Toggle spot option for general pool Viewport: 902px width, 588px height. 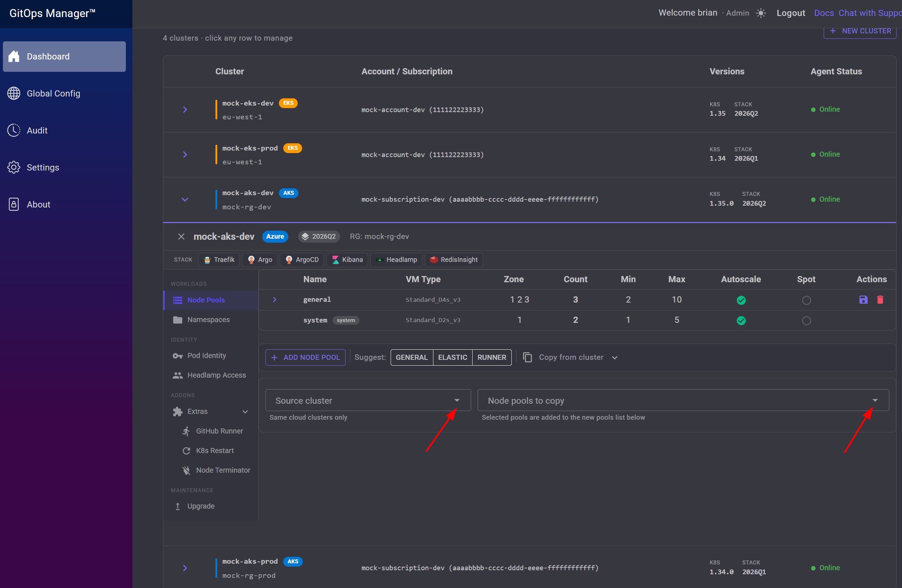click(x=806, y=300)
